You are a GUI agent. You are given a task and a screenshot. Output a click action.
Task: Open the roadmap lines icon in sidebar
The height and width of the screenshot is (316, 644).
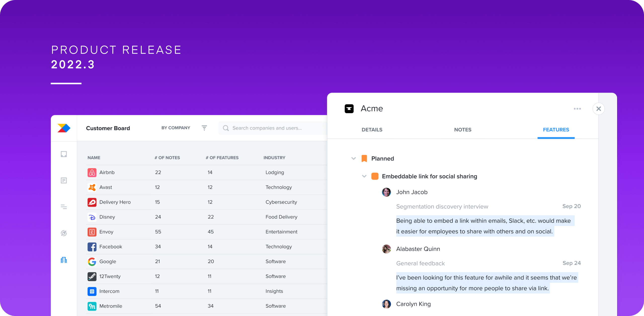pos(64,207)
